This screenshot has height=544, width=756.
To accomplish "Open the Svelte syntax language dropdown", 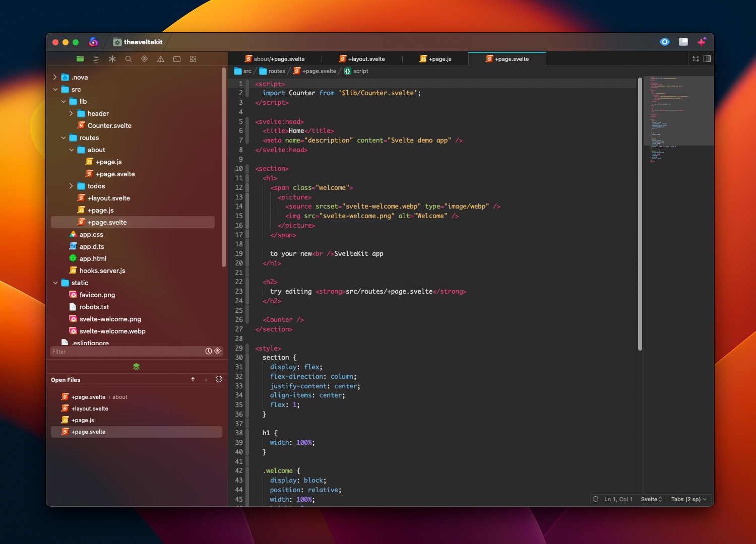I will pyautogui.click(x=651, y=499).
